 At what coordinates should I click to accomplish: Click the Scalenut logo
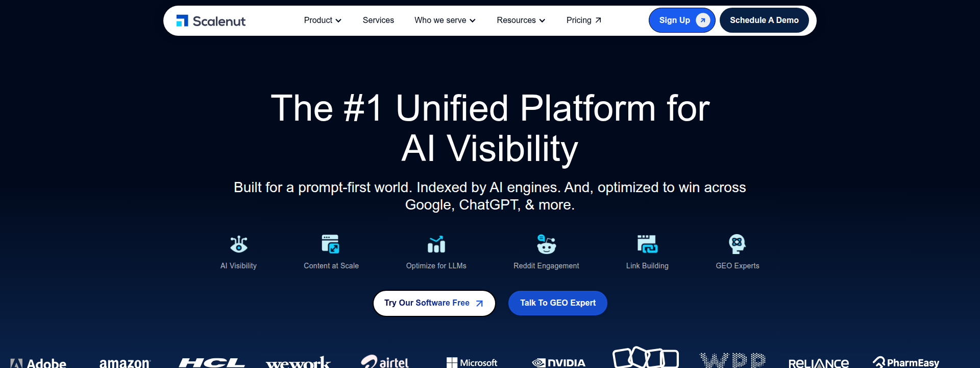[x=211, y=20]
